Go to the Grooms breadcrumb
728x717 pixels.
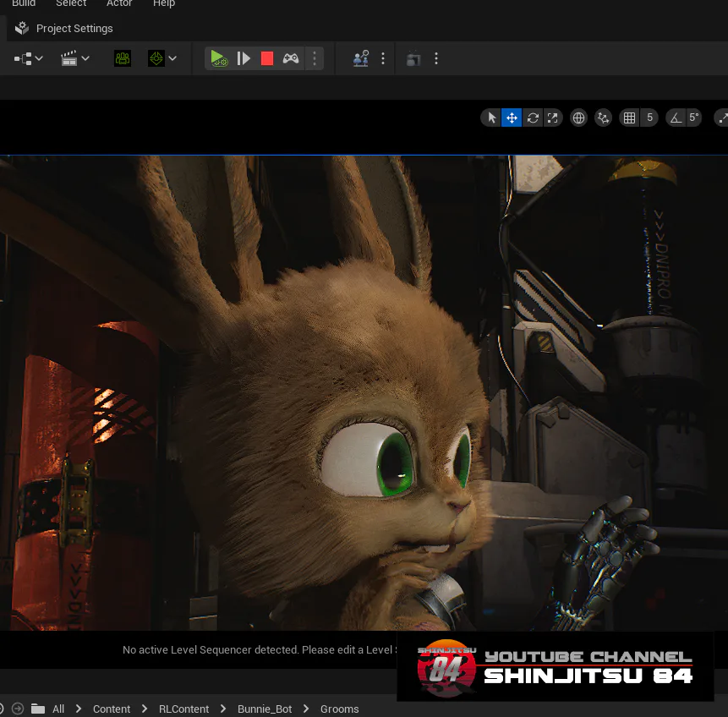339,709
